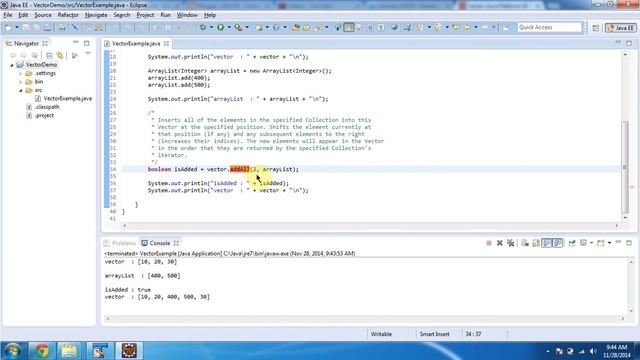Open dropdown arrow next to Debug button
Image resolution: width=640 pixels, height=360 pixels.
[211, 27]
